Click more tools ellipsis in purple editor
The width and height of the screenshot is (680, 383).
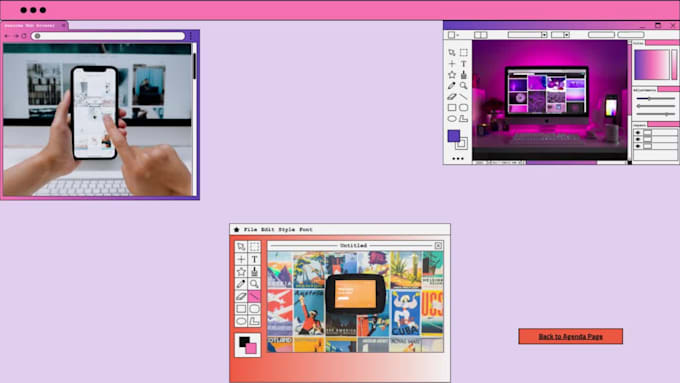[458, 159]
